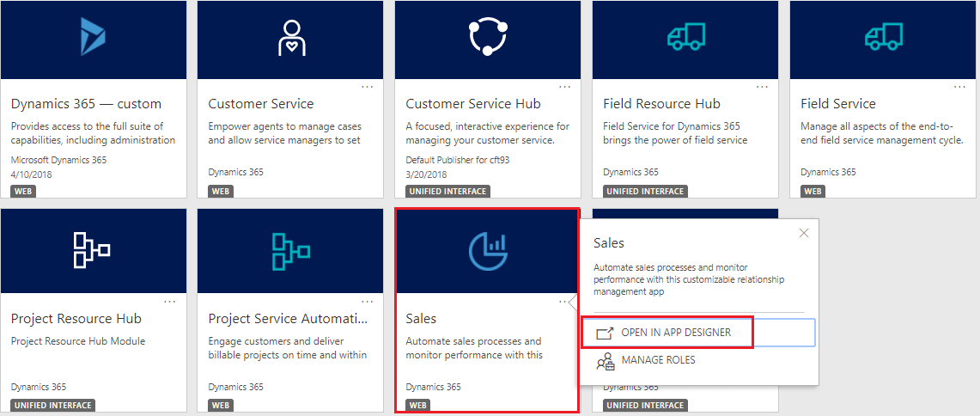Click UNIFIED INTERFACE badge on Customer Service Hub
The image size is (980, 416).
447,191
